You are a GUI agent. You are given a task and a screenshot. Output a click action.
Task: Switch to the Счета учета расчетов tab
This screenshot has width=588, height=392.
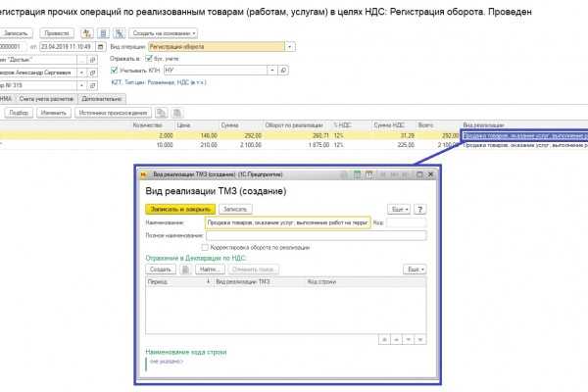(x=46, y=99)
